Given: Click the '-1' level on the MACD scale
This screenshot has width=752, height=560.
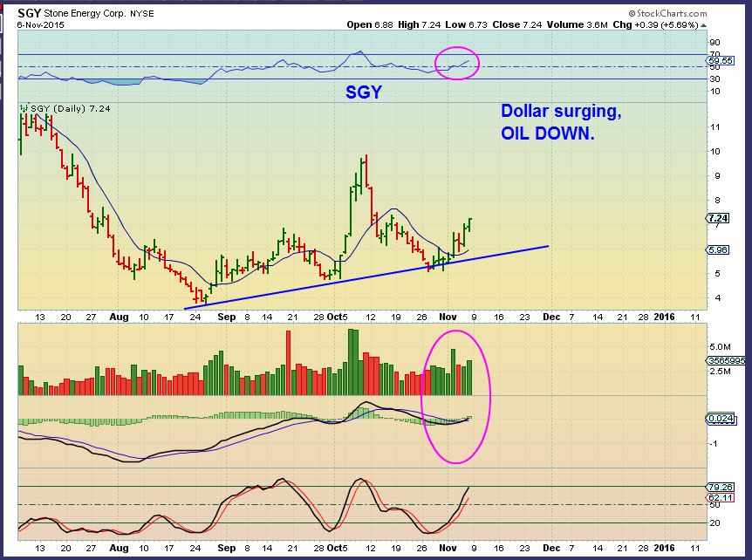Looking at the screenshot, I should click(x=714, y=444).
